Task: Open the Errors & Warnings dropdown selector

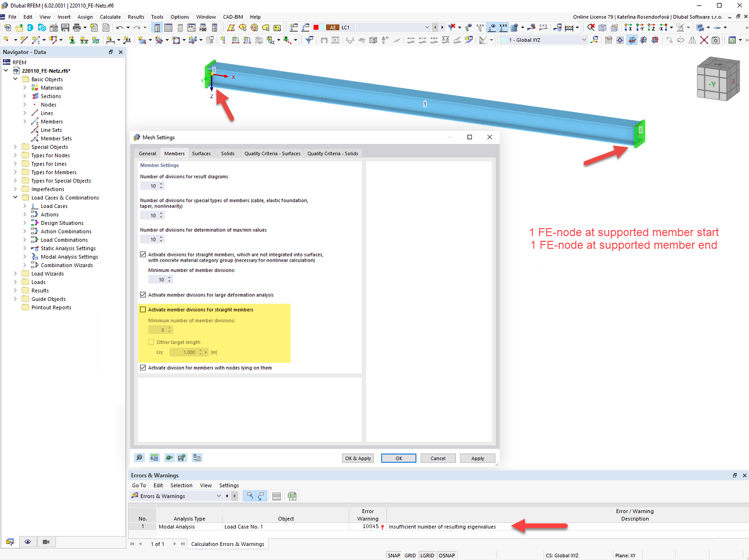Action: [x=218, y=496]
